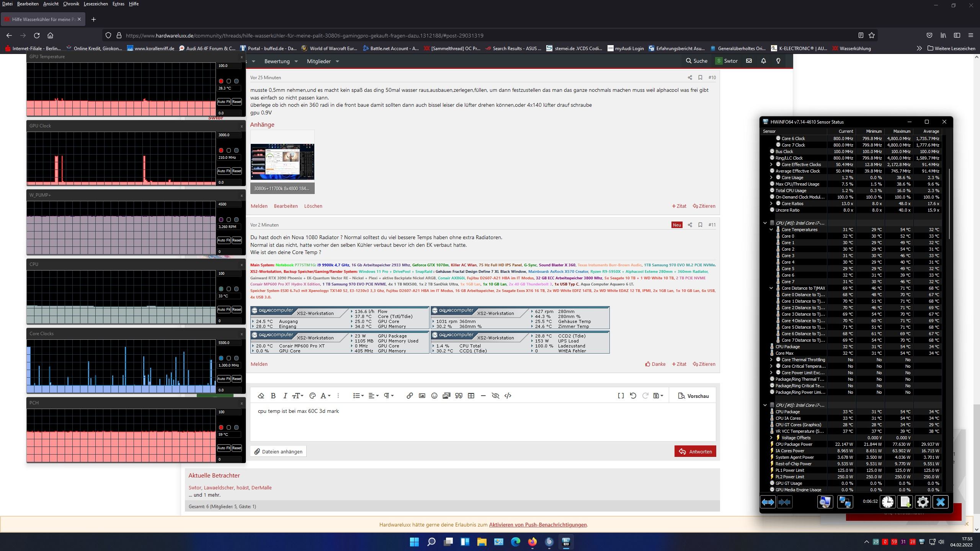Select blue color dot in Core Clocks graph
Viewport: 980px width, 551px height.
click(221, 358)
